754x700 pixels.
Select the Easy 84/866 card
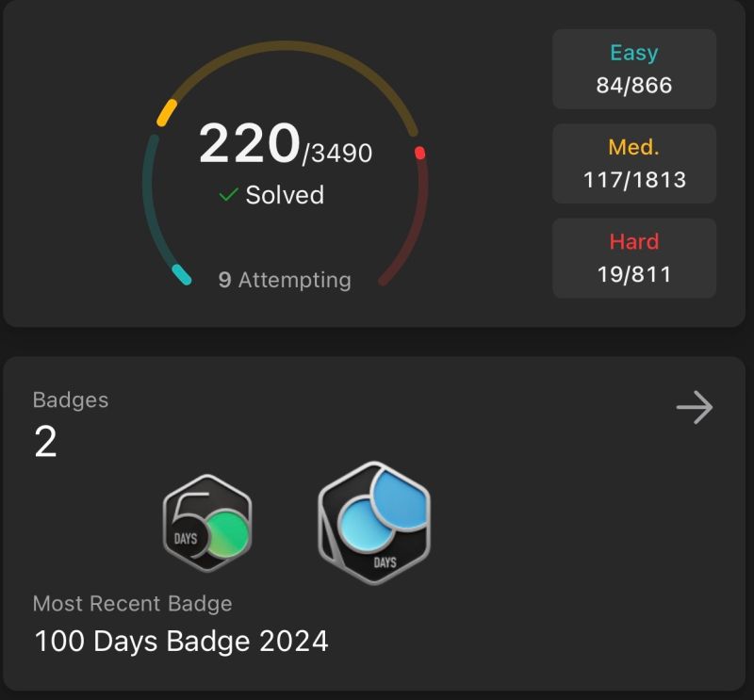[633, 69]
